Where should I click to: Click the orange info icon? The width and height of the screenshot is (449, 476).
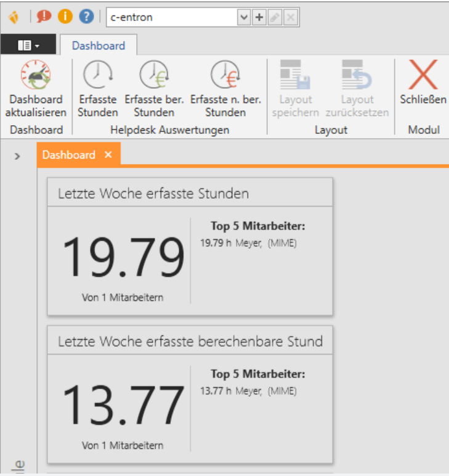(65, 17)
